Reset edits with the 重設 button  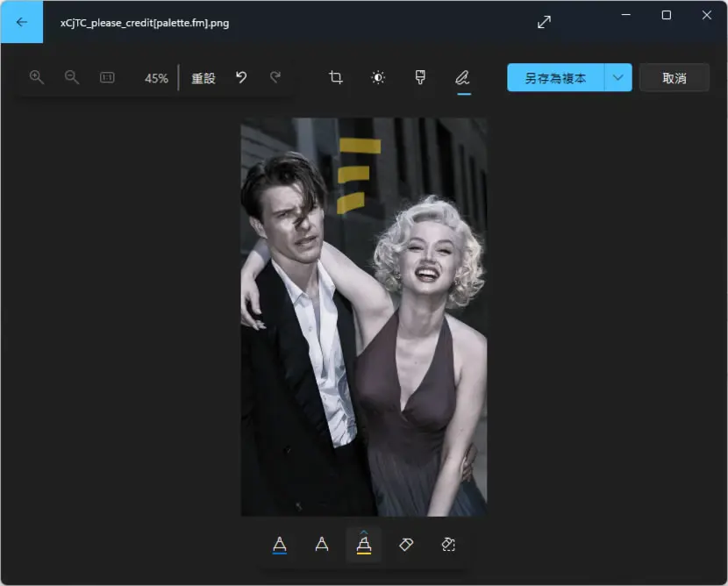click(x=203, y=78)
